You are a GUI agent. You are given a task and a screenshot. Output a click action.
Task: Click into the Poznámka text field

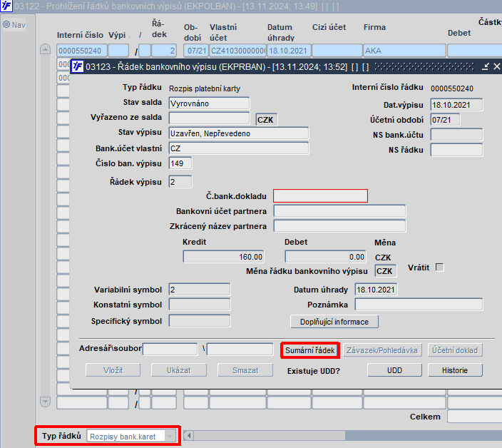coord(419,305)
